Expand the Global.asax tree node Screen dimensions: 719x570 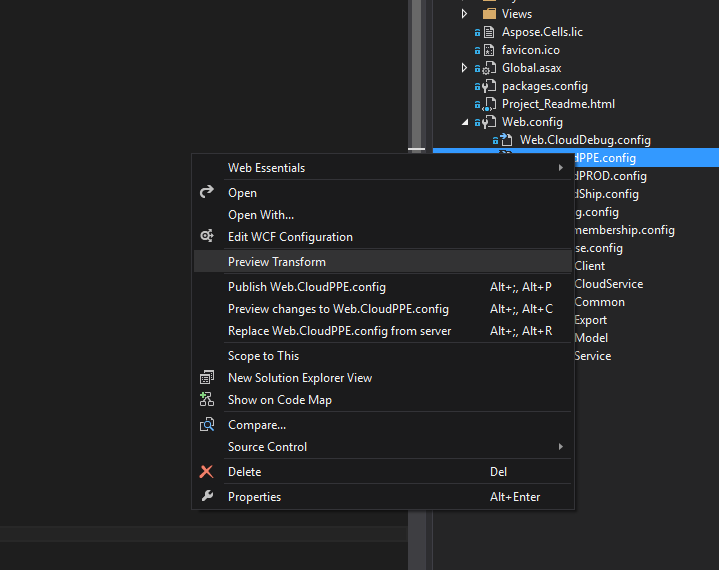[x=465, y=68]
